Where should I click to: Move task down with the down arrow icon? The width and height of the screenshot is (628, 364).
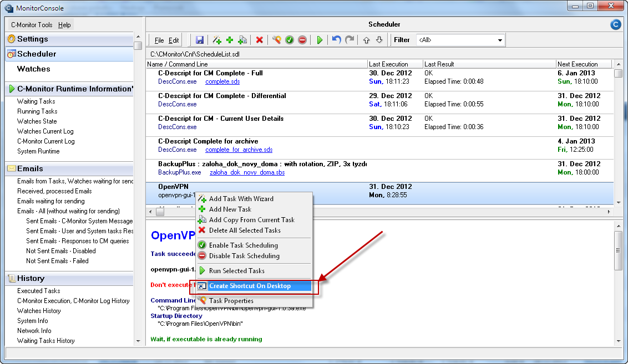tap(379, 40)
